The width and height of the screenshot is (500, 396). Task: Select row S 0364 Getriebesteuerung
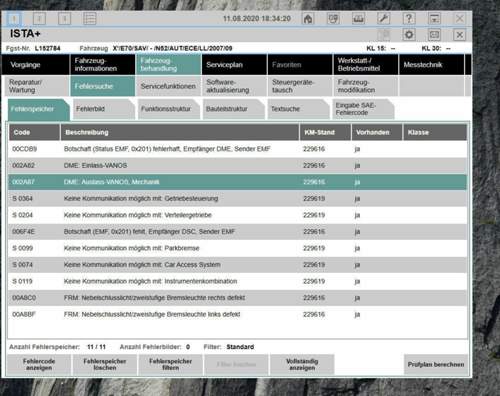coord(237,199)
